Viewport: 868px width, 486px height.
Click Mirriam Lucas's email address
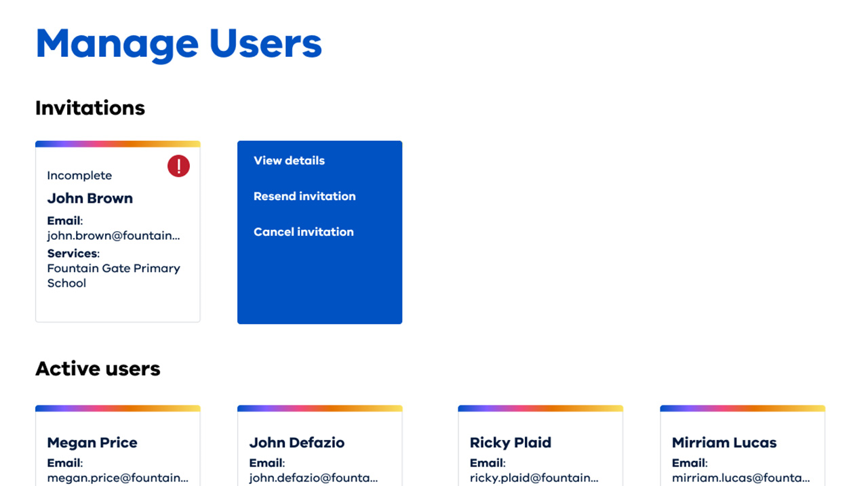click(x=741, y=478)
